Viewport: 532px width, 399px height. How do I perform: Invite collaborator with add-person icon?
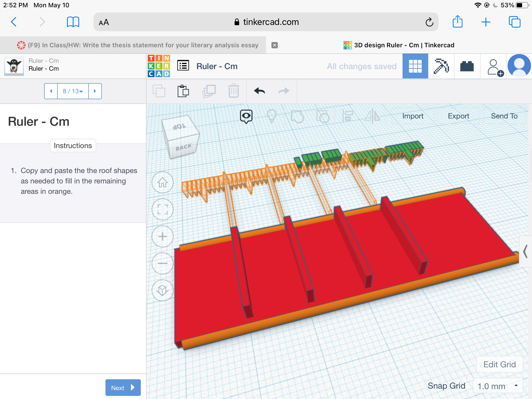[x=495, y=68]
